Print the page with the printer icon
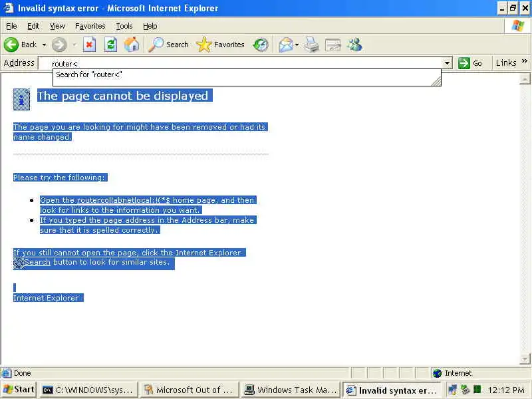 (x=311, y=45)
